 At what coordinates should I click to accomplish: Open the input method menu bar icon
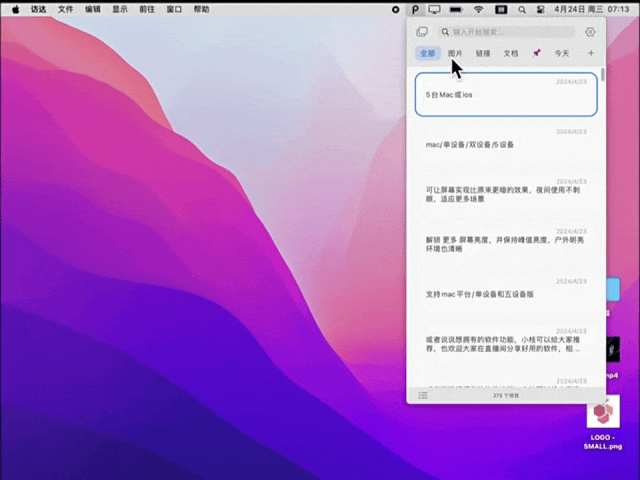(501, 9)
